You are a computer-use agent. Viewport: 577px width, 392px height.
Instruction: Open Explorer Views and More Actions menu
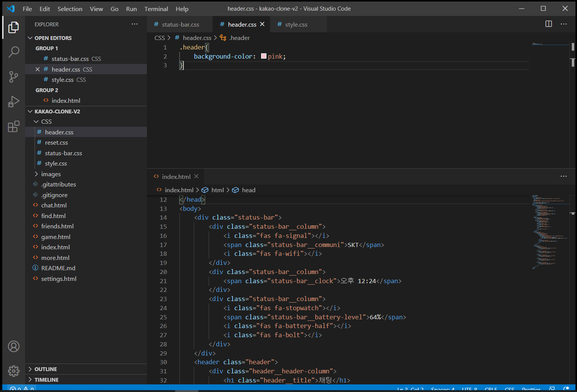(x=134, y=24)
